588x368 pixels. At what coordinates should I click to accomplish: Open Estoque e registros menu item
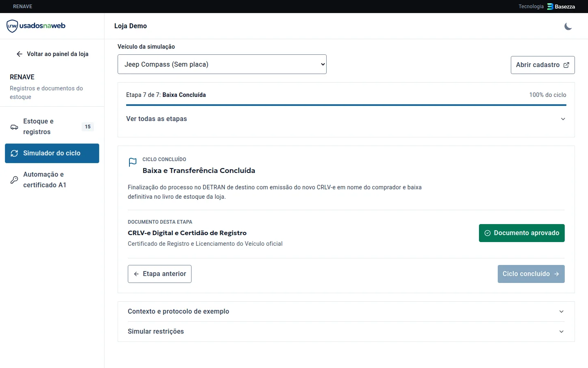point(52,127)
